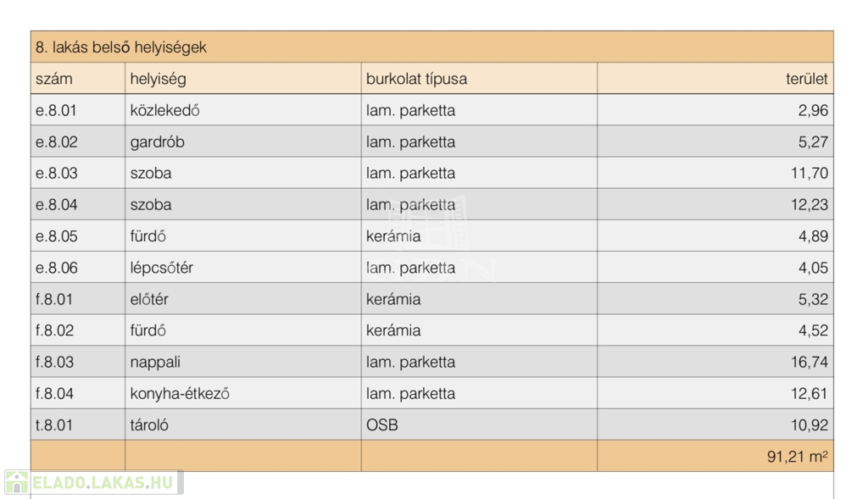Image resolution: width=868 pixels, height=499 pixels.
Task: Select the "OSB" floor covering cell
Action: click(x=381, y=424)
